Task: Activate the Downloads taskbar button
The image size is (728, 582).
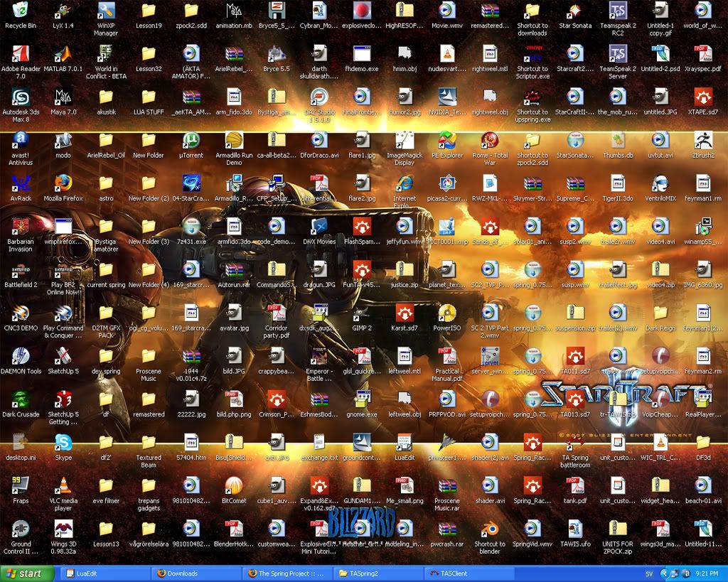Action: pos(198,573)
